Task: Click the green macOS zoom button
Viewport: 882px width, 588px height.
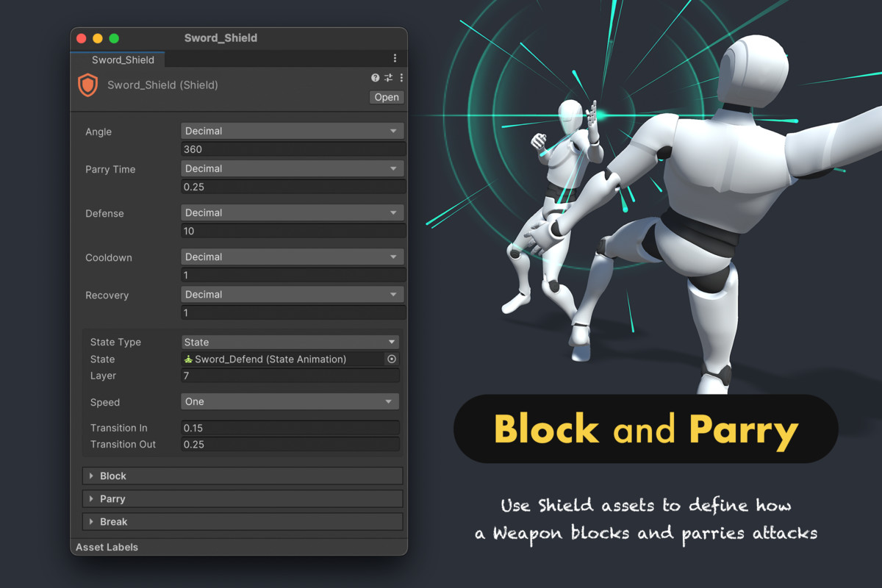Action: coord(113,37)
